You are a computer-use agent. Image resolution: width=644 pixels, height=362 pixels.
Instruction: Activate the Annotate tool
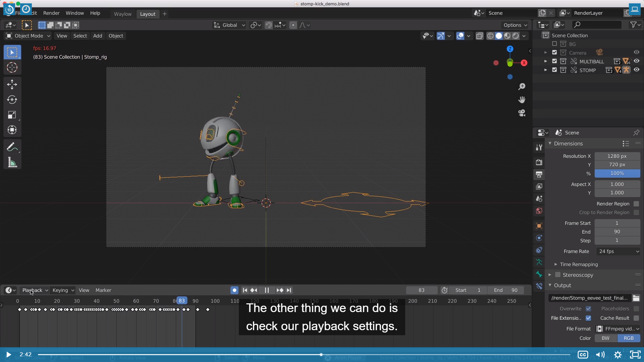[x=12, y=147]
